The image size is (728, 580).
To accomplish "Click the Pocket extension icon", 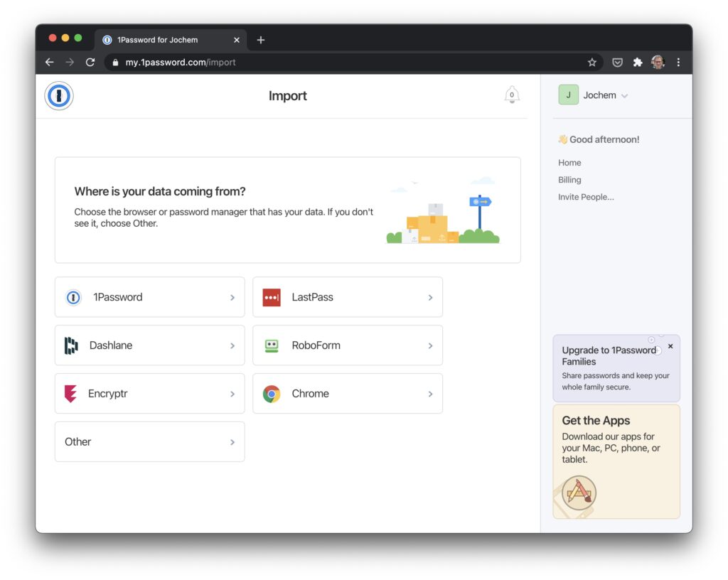I will (x=617, y=62).
